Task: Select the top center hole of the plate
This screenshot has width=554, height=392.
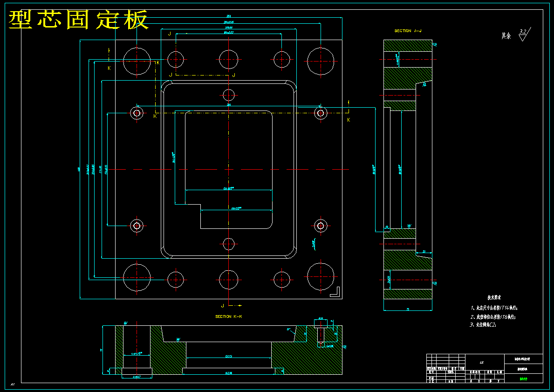Action: (x=229, y=59)
